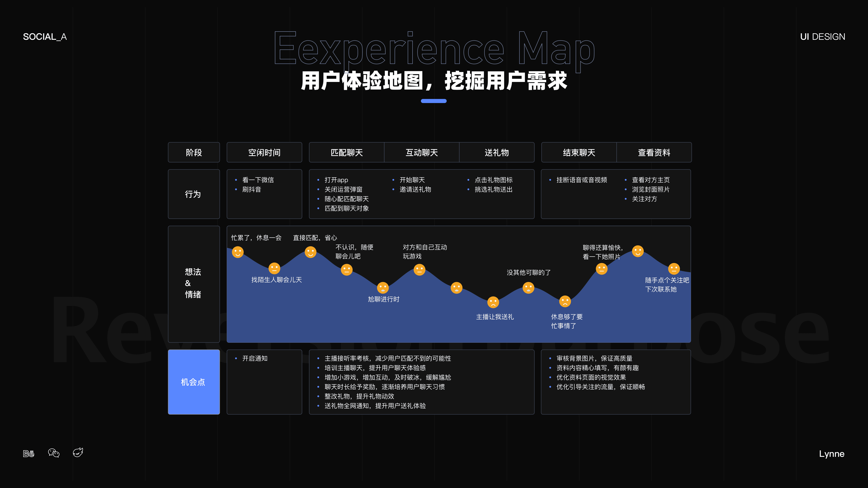Click the text 挑选礼物送出
Screen dimensions: 868x488
click(x=494, y=189)
